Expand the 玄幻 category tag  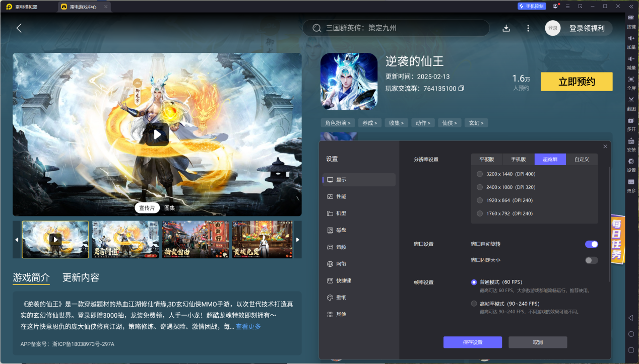point(476,122)
